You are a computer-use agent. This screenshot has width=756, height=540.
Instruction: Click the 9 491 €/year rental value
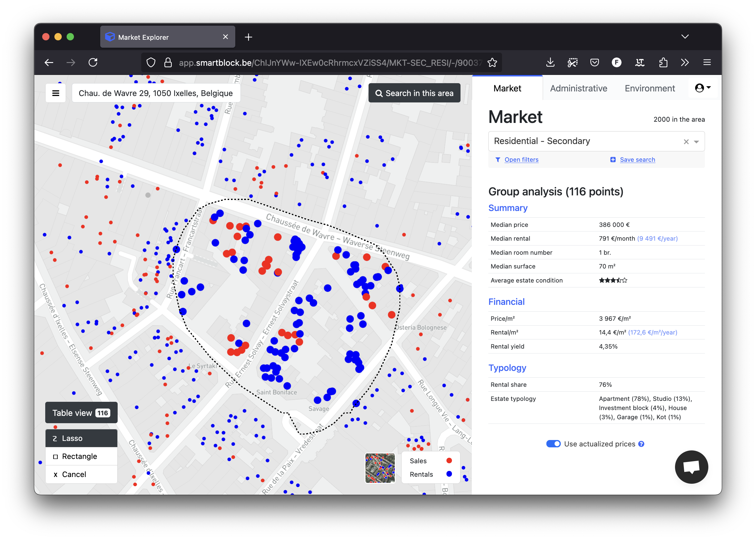click(x=657, y=239)
